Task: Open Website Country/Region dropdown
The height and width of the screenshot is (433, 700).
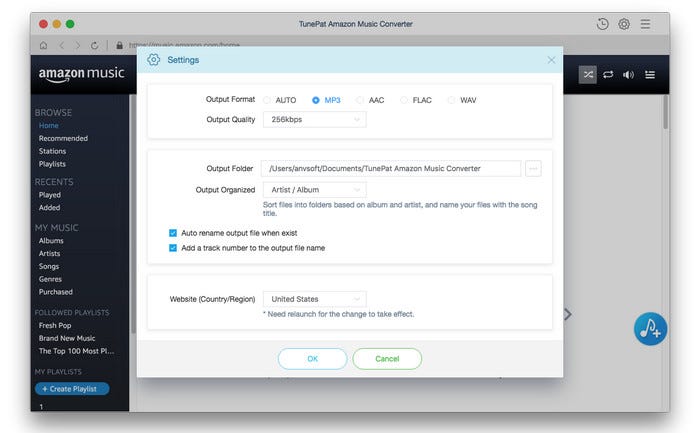Action: 315,299
